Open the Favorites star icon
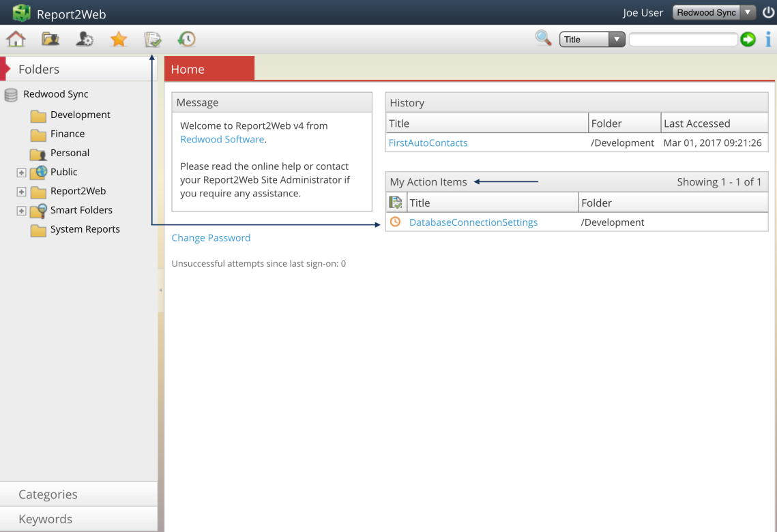This screenshot has height=532, width=777. [118, 39]
